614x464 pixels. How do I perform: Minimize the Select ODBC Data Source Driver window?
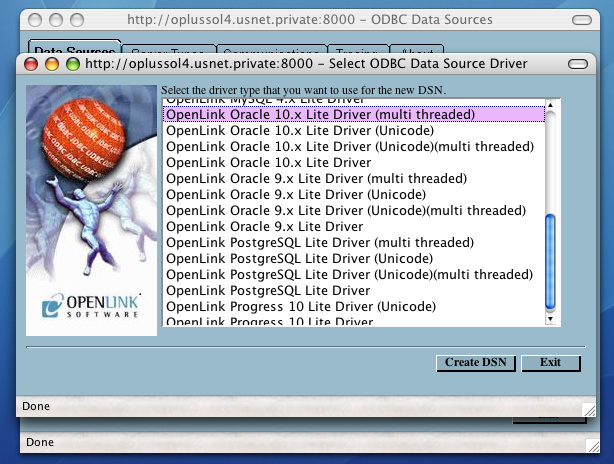point(52,64)
